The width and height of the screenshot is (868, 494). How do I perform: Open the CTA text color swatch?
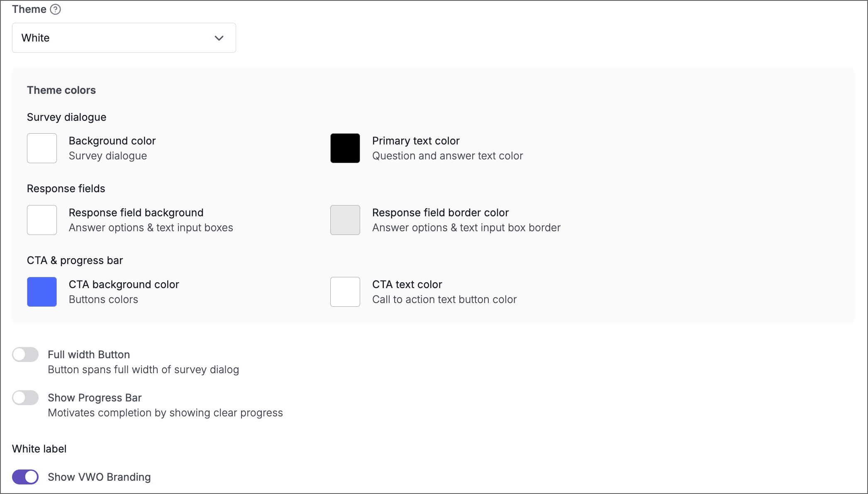click(345, 292)
